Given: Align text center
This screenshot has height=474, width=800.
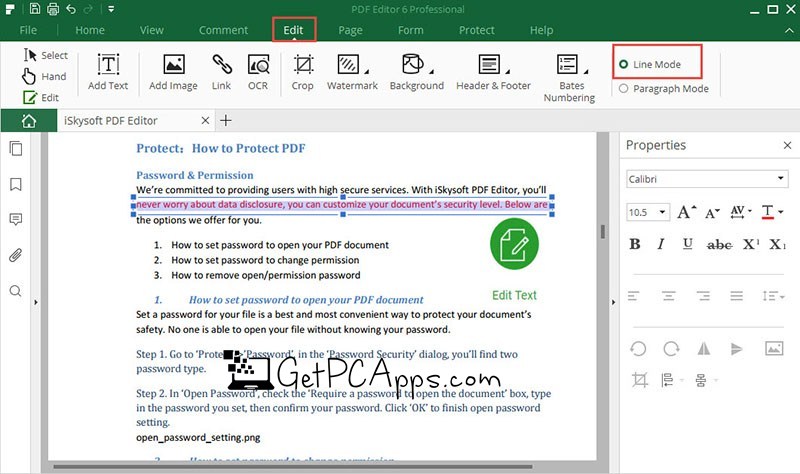Looking at the screenshot, I should click(668, 295).
